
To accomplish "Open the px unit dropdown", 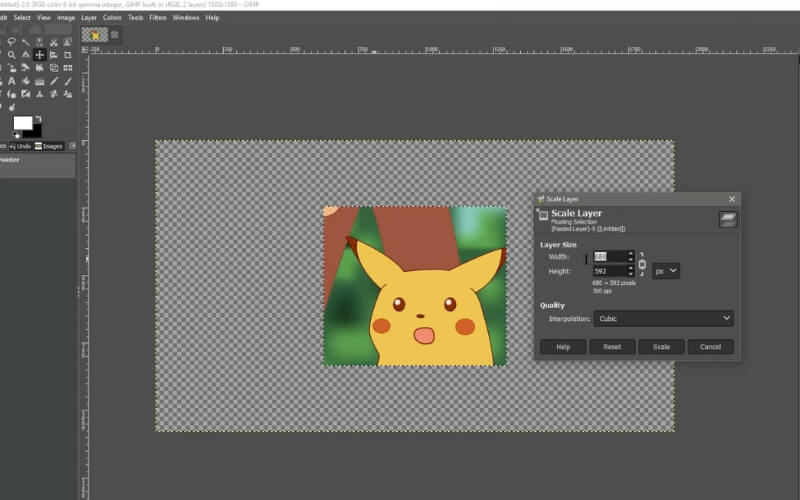I will pos(666,271).
